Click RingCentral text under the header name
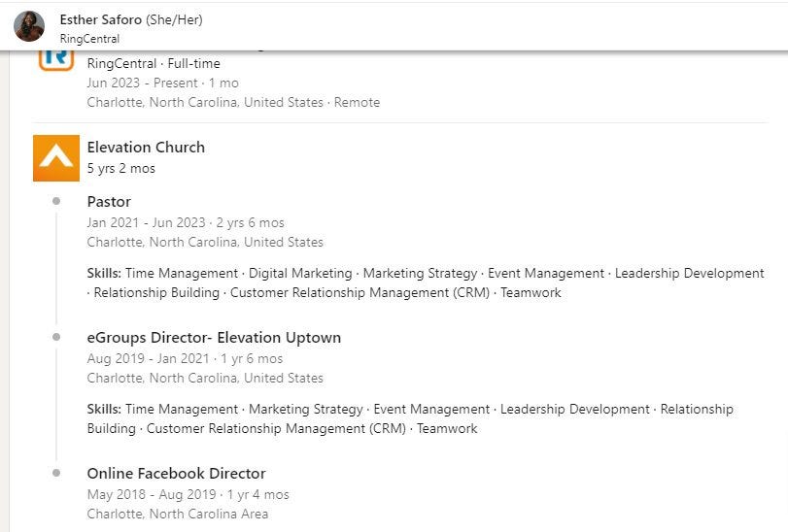Viewport: 788px width, 532px height. coord(89,39)
